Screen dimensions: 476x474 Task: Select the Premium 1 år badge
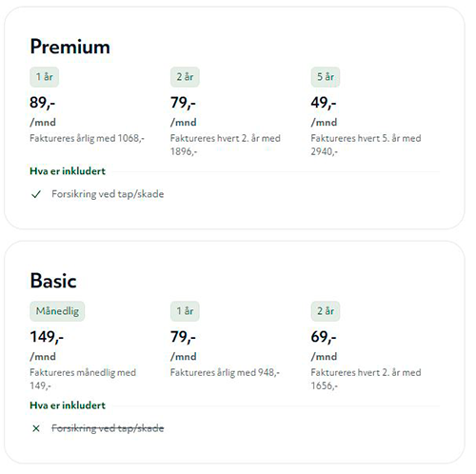[x=45, y=77]
